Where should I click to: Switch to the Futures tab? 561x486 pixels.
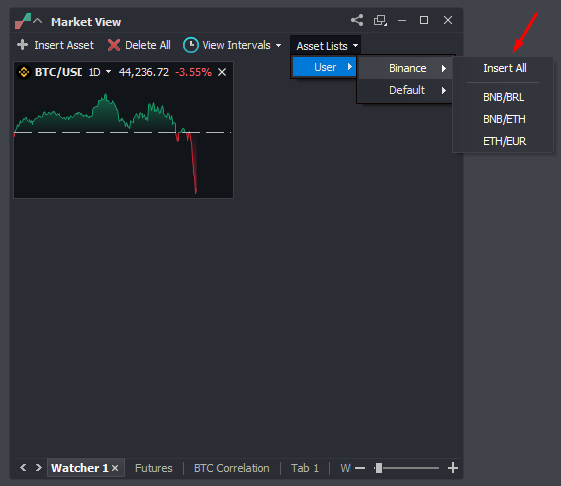pos(153,468)
